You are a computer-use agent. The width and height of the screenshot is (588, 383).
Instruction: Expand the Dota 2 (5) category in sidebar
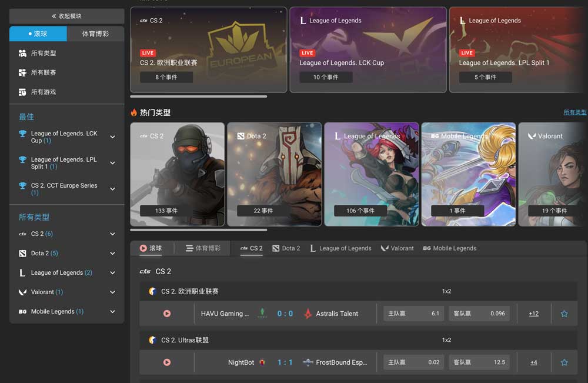[x=112, y=253]
